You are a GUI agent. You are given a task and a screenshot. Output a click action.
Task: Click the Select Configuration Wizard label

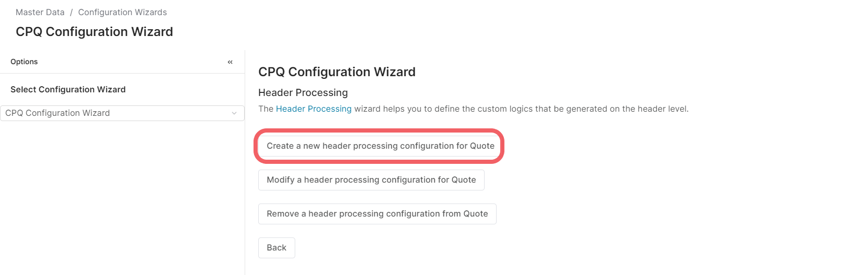tap(68, 89)
